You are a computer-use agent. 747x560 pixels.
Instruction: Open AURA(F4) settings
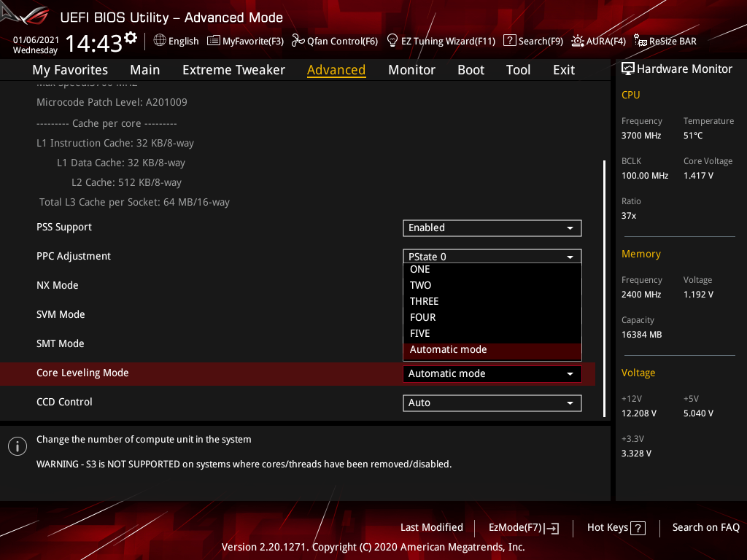click(x=598, y=41)
